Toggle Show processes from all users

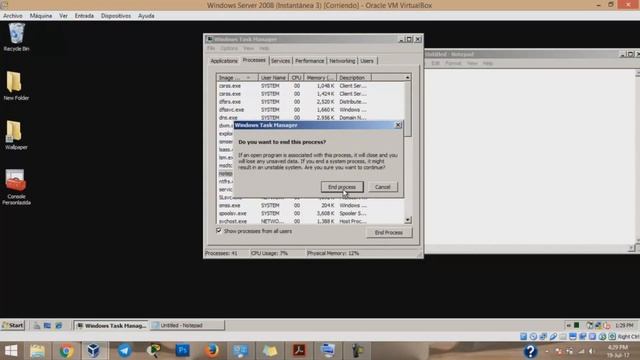point(219,231)
